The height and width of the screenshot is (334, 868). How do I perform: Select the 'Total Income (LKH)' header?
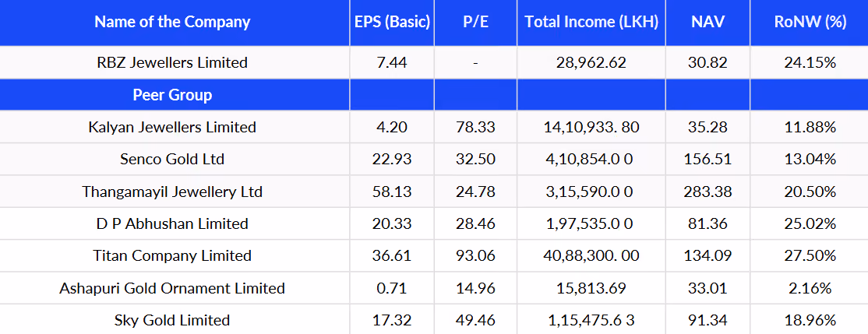[591, 22]
